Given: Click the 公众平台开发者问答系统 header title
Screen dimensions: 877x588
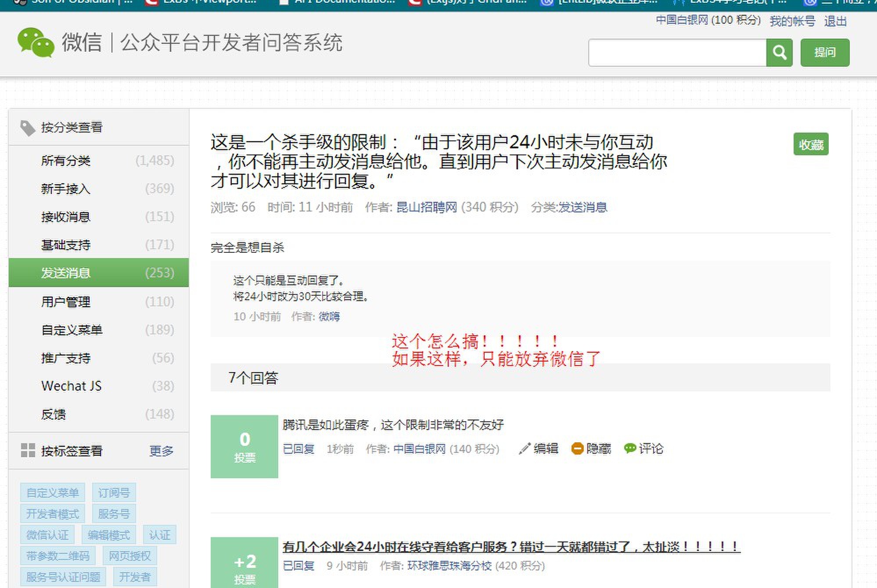Looking at the screenshot, I should coord(231,43).
